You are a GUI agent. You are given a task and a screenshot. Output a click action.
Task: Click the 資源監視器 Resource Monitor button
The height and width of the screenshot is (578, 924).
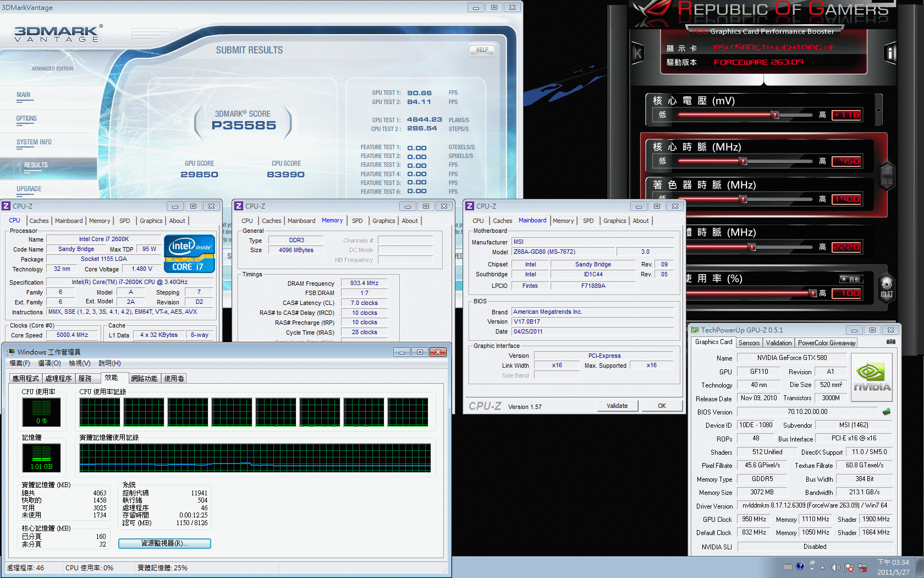pos(164,543)
